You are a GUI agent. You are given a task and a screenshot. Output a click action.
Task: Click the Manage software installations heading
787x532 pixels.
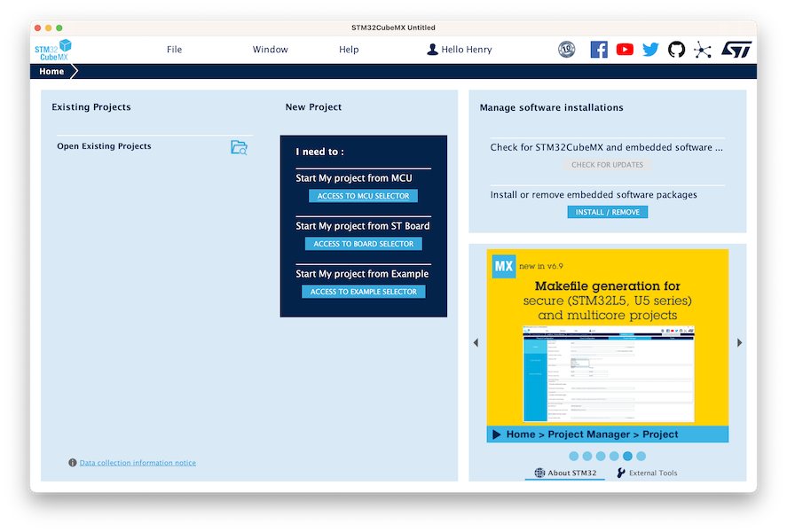(x=552, y=107)
